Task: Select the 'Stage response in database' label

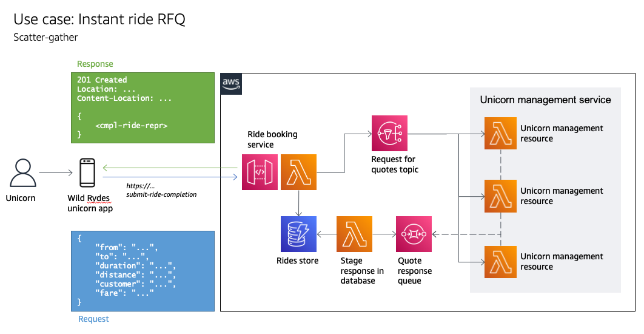Action: click(362, 271)
